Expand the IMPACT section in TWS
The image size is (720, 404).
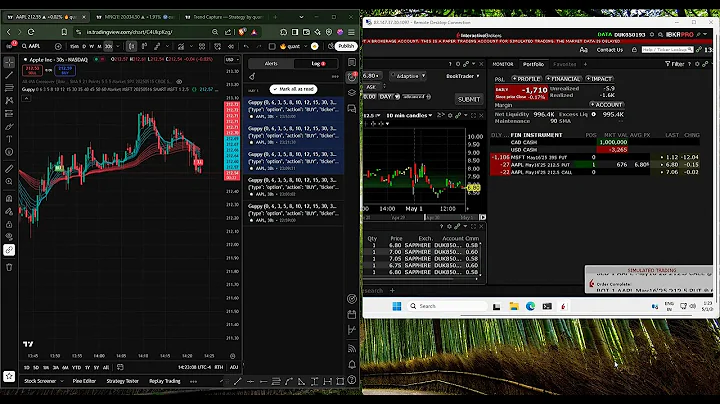click(x=599, y=79)
